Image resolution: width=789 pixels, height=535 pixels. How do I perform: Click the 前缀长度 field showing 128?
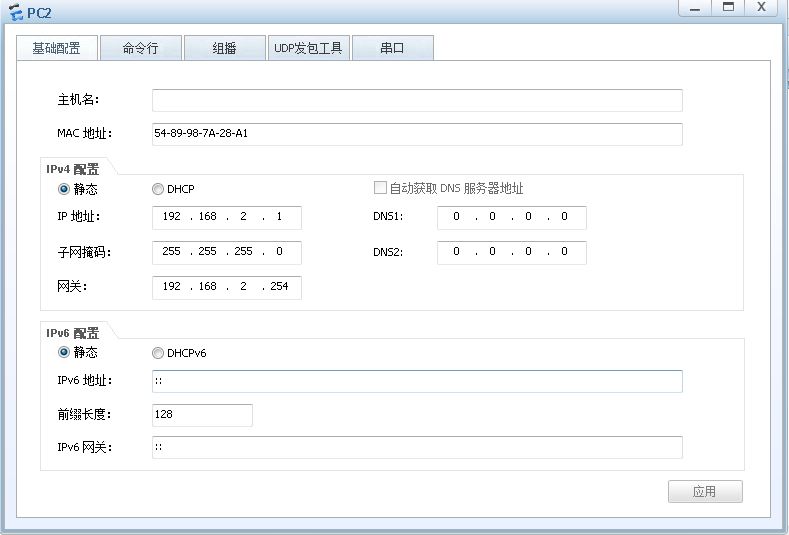click(202, 415)
